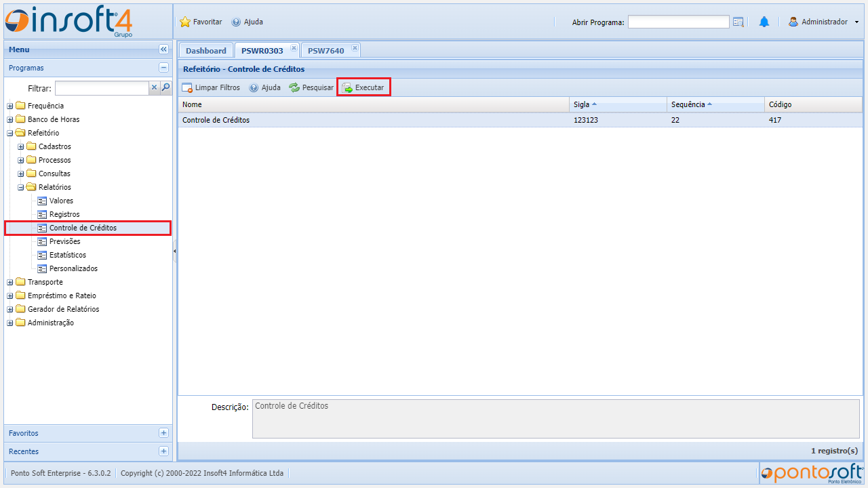The image size is (868, 488).
Task: Clear the filter with the X icon
Action: (154, 87)
